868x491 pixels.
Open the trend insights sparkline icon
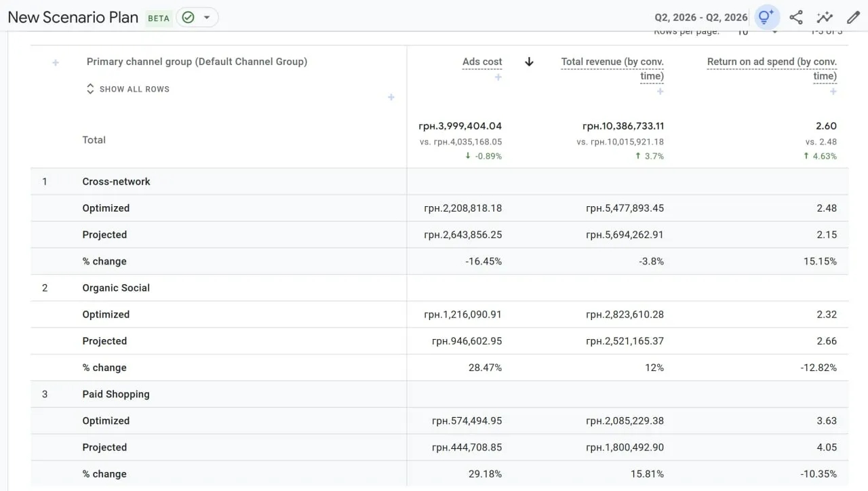(825, 18)
